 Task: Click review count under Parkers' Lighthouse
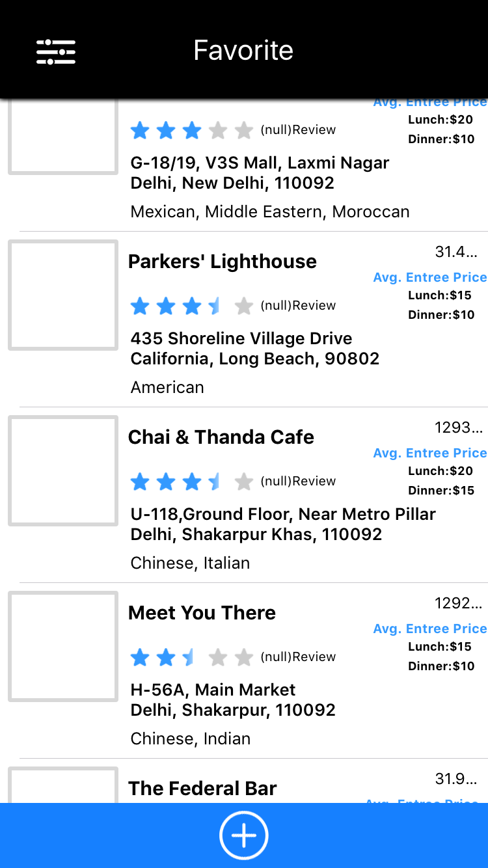point(298,306)
